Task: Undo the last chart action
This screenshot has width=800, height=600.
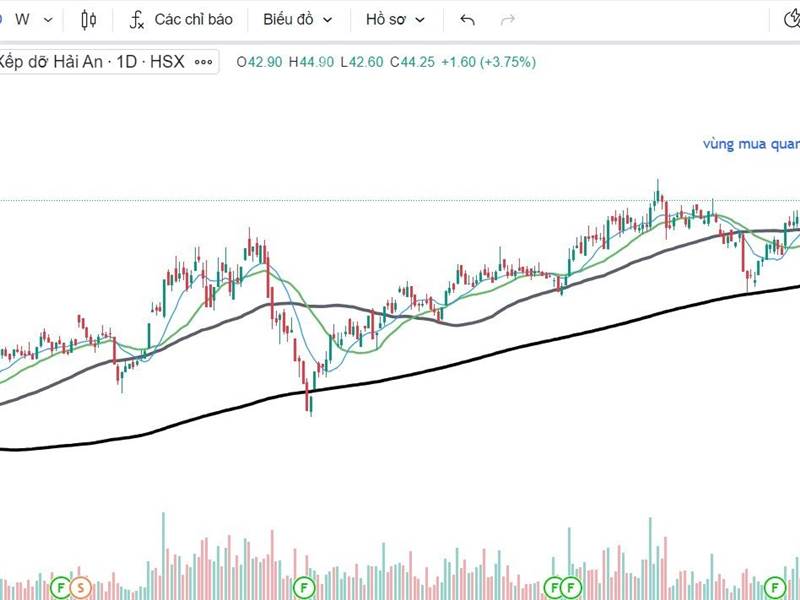Action: click(467, 19)
